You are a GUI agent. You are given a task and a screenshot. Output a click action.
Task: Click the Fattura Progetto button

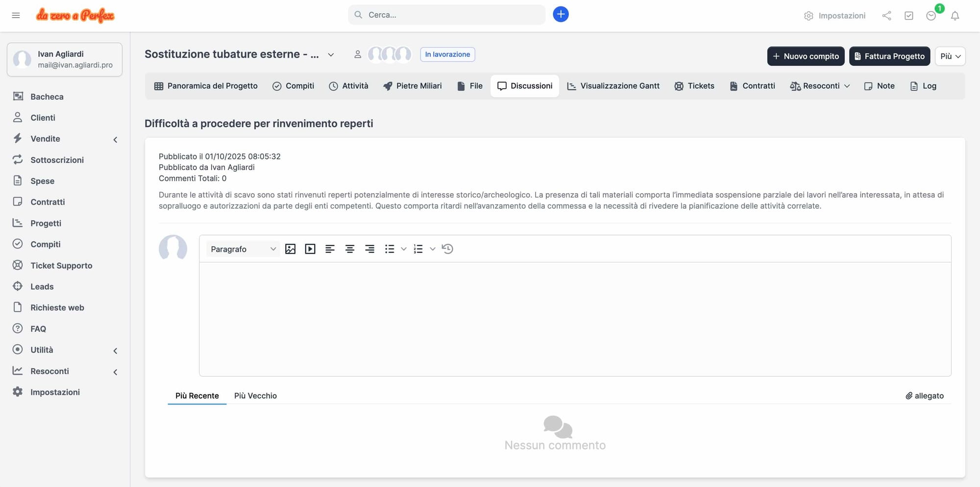pos(889,56)
